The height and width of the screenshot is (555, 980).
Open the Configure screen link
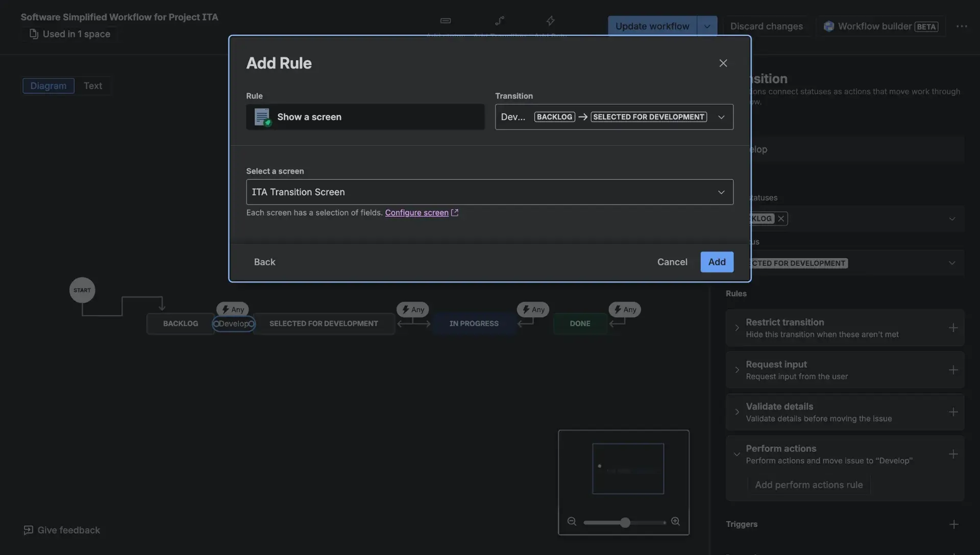point(418,213)
